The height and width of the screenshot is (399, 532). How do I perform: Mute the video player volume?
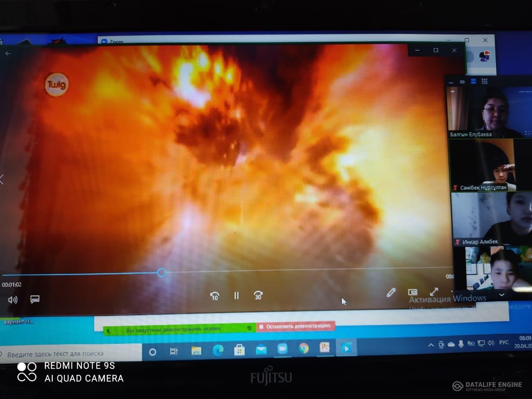coord(13,300)
